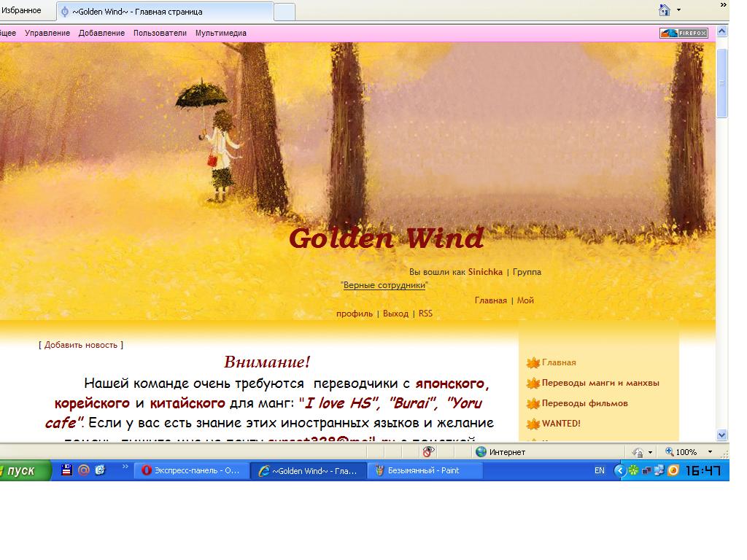
Task: Click the Firefox badge in admin bar
Action: coord(684,33)
